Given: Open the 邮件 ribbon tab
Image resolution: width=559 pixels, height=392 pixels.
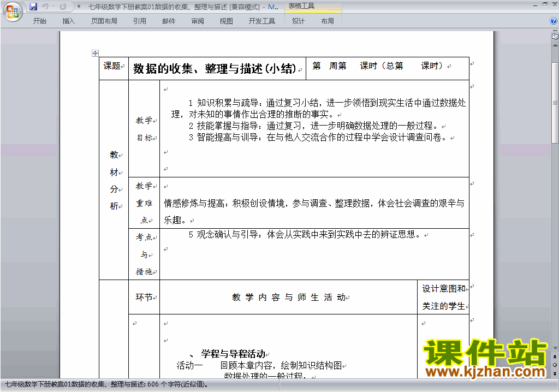Looking at the screenshot, I should coord(169,21).
